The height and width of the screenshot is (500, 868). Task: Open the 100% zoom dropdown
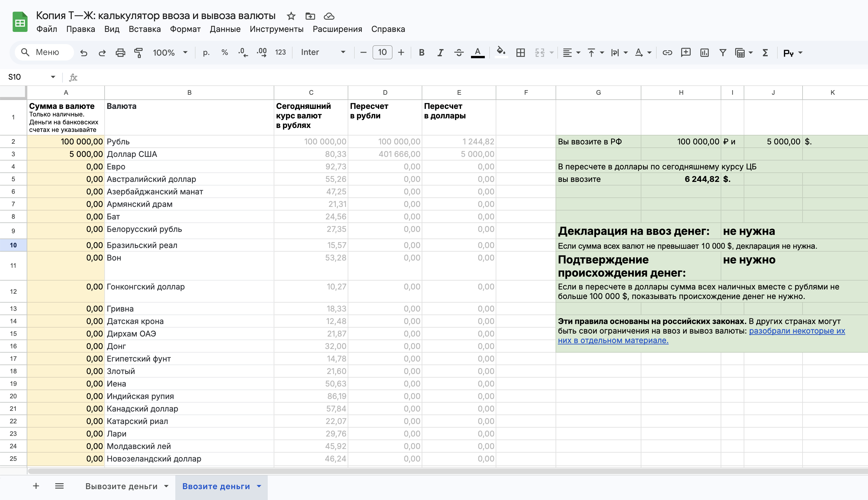point(170,53)
